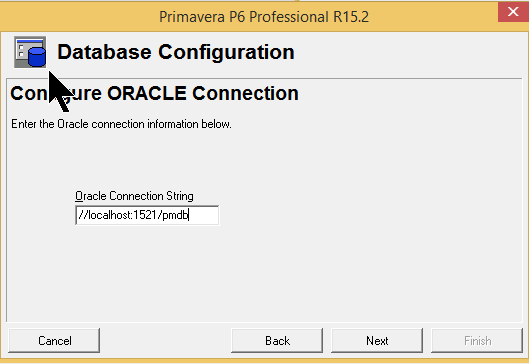Select the 'Oracle Connection String' label

(x=134, y=196)
